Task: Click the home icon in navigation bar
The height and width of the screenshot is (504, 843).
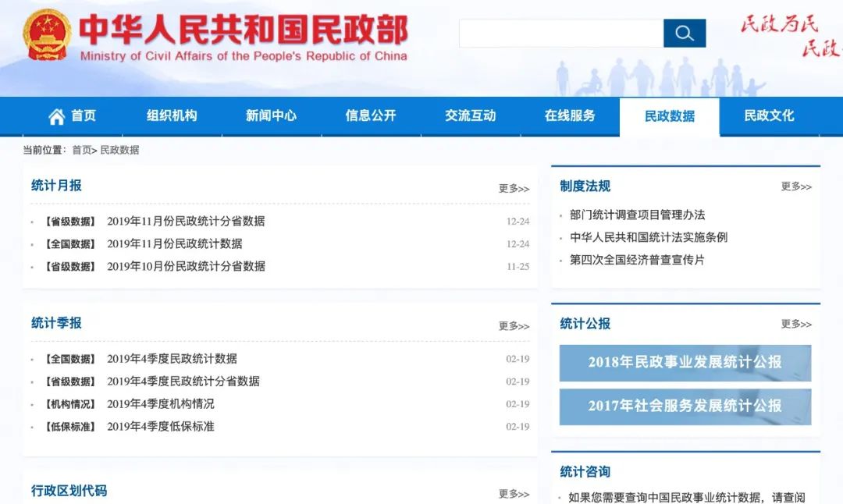Action: (56, 116)
